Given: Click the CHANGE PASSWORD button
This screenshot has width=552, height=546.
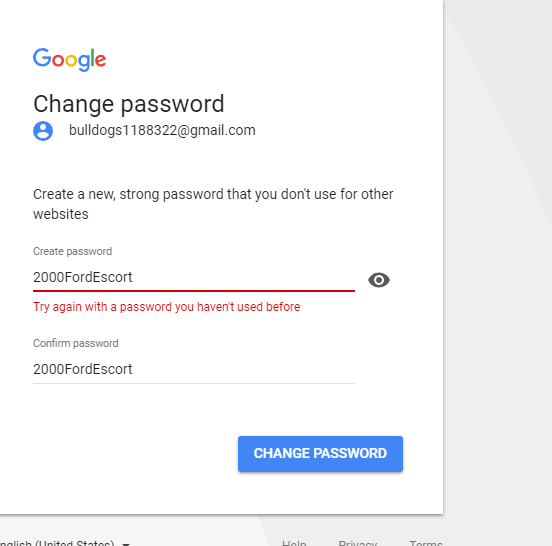Looking at the screenshot, I should click(320, 454).
